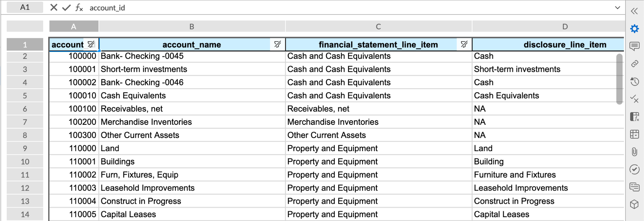644x221 pixels.
Task: Open filter on financial_statement_line_item header
Action: tap(464, 44)
